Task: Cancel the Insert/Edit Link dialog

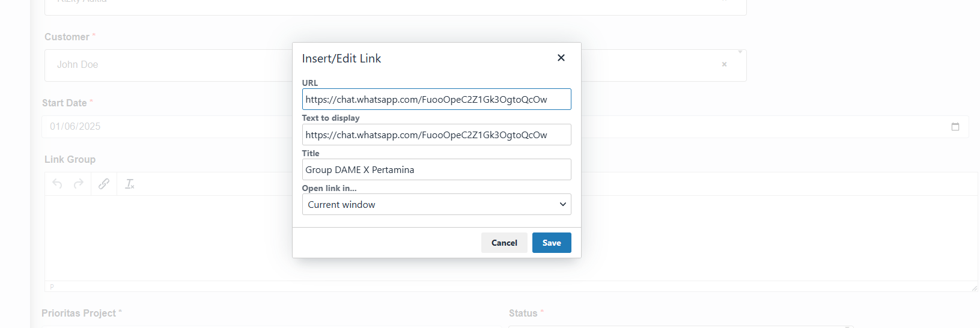Action: [504, 243]
